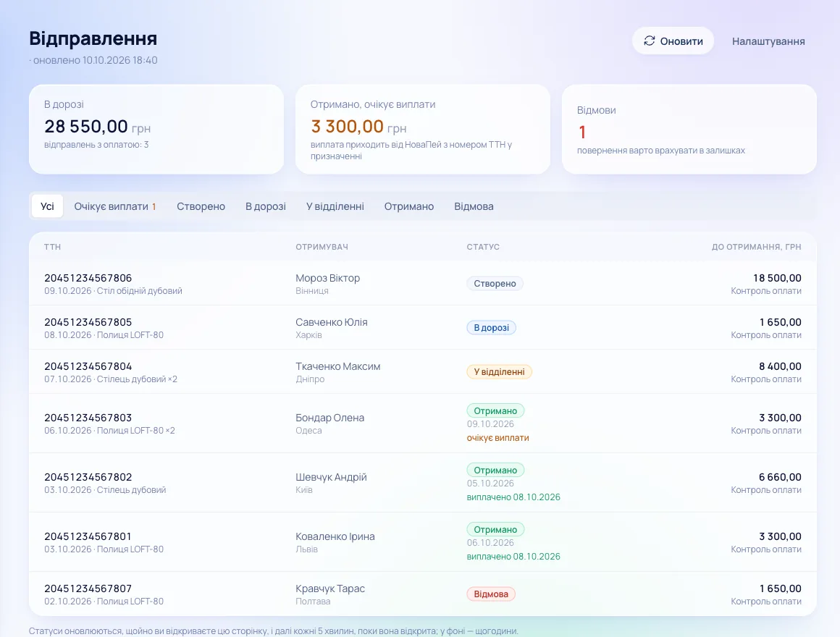Click the Стілець дубовий ×2 description
This screenshot has width=840, height=637.
(137, 379)
